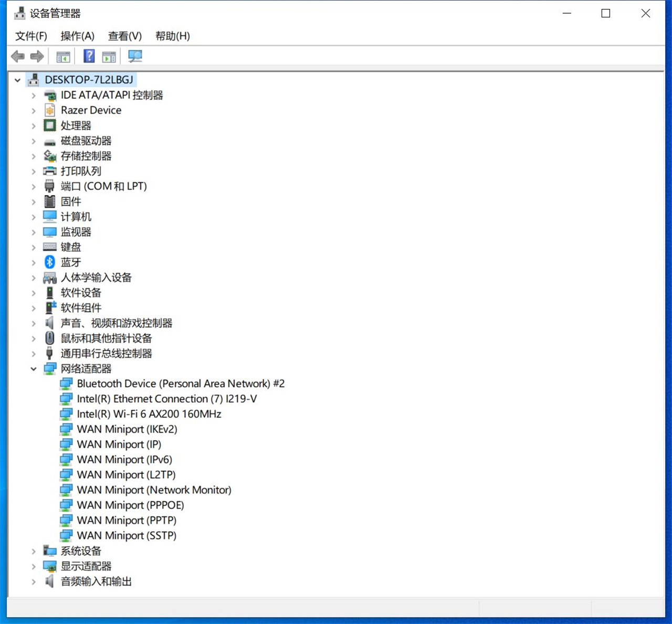Click the Razer Device category icon
The height and width of the screenshot is (624, 672).
coord(50,110)
